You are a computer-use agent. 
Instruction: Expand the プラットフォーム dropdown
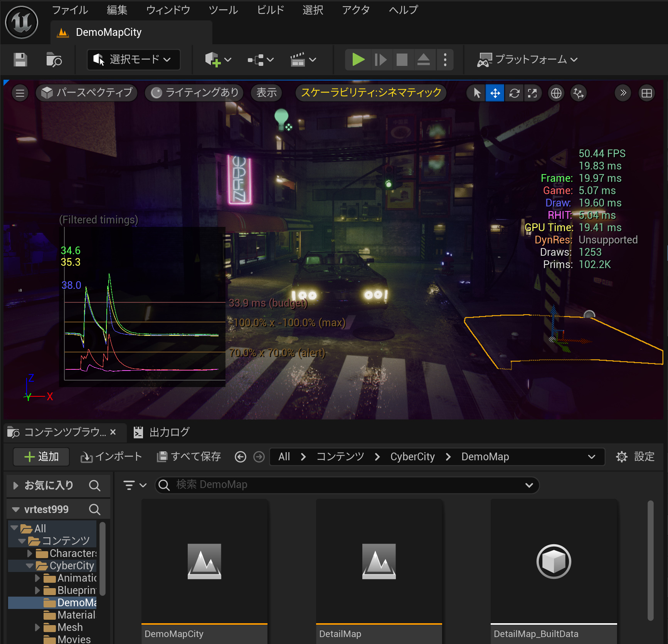pyautogui.click(x=528, y=60)
